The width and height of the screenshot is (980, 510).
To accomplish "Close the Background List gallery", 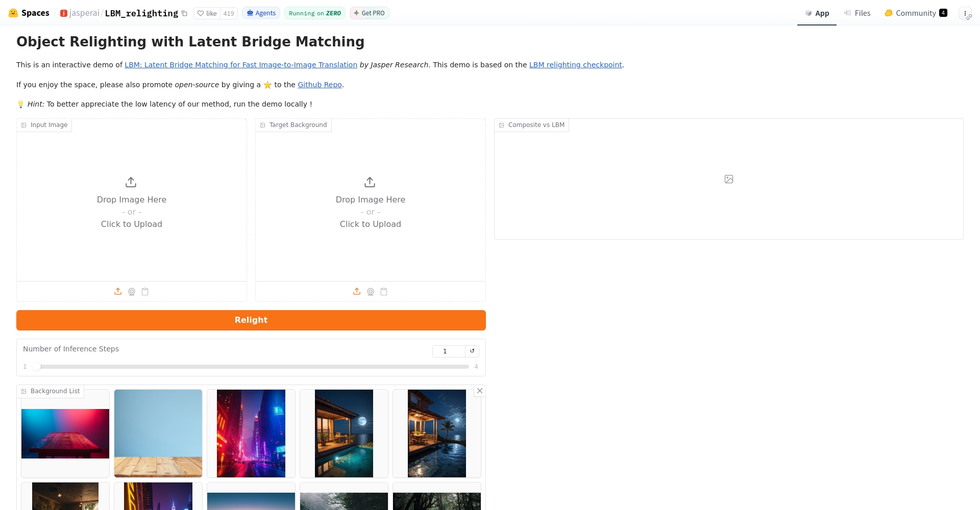I will pos(480,391).
